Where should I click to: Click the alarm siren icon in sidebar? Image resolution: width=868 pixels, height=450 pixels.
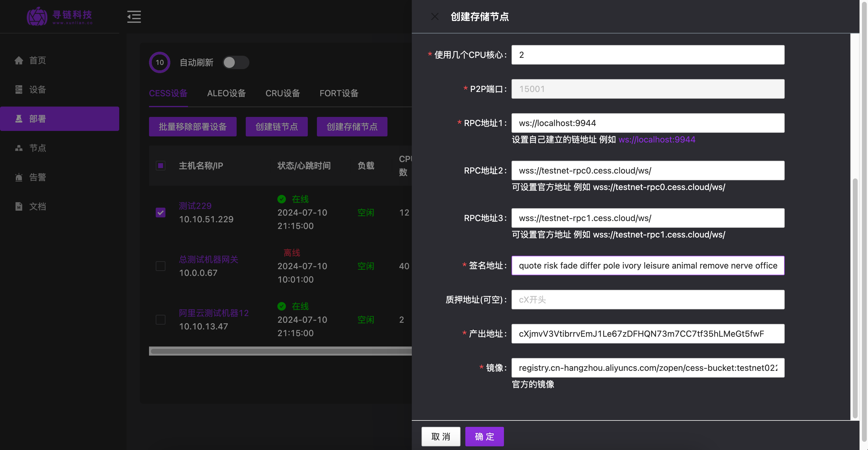click(19, 177)
